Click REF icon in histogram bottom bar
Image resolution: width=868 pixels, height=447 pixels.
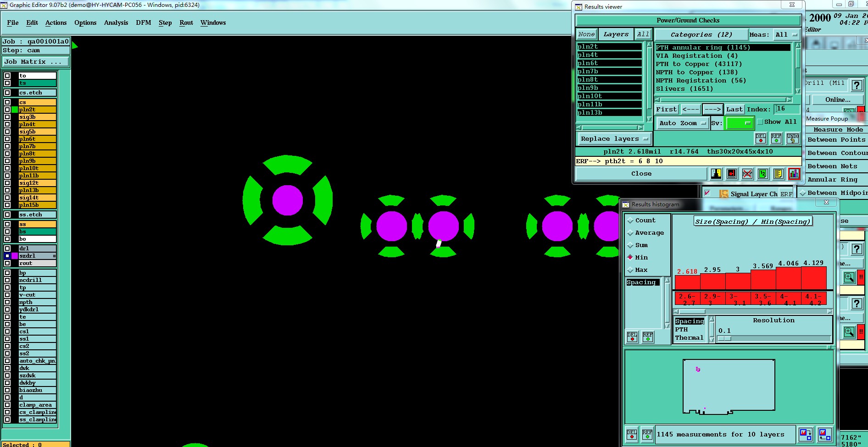(x=647, y=434)
